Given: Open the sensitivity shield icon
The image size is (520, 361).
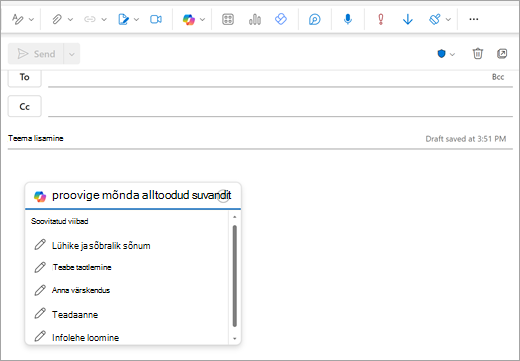Looking at the screenshot, I should coord(441,54).
